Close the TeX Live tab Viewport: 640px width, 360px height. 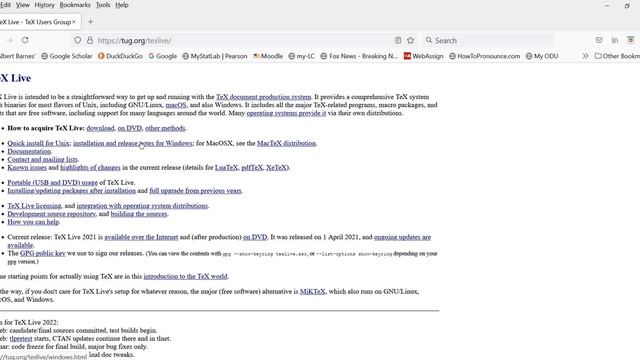(x=74, y=22)
